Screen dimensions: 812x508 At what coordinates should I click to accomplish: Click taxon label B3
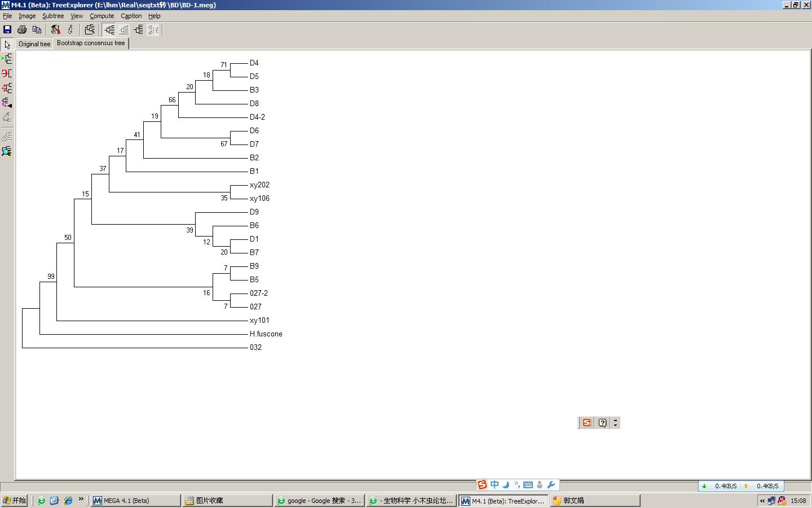254,90
